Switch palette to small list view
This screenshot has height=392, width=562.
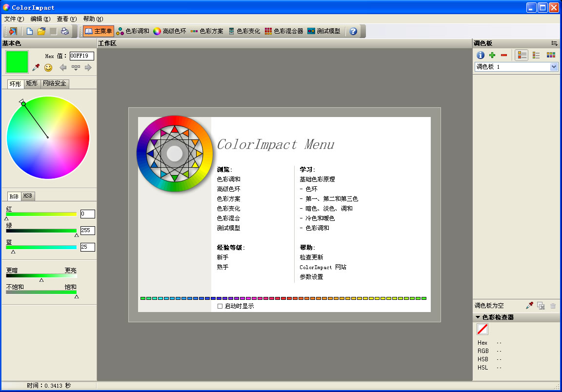point(536,55)
